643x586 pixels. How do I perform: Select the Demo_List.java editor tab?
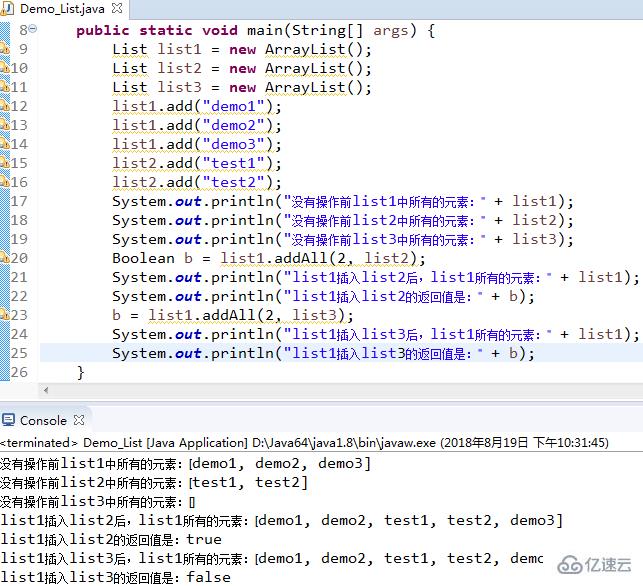[x=64, y=9]
